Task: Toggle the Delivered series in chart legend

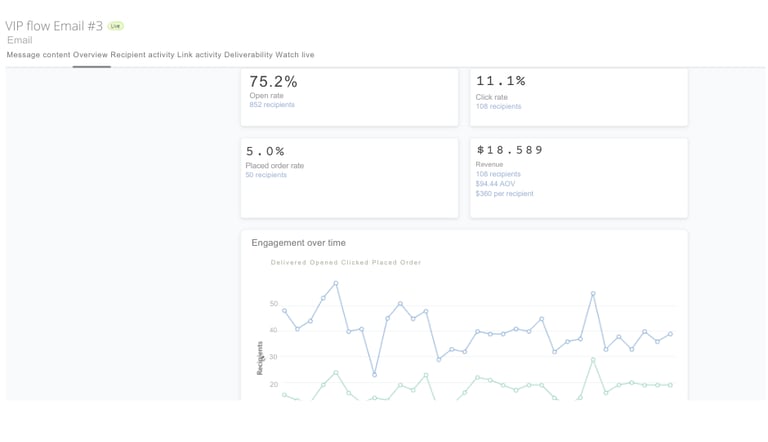Action: (x=289, y=263)
